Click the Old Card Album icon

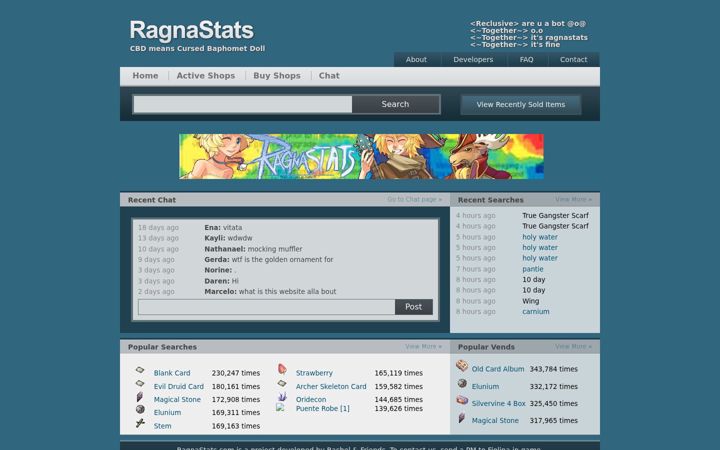[x=462, y=366]
